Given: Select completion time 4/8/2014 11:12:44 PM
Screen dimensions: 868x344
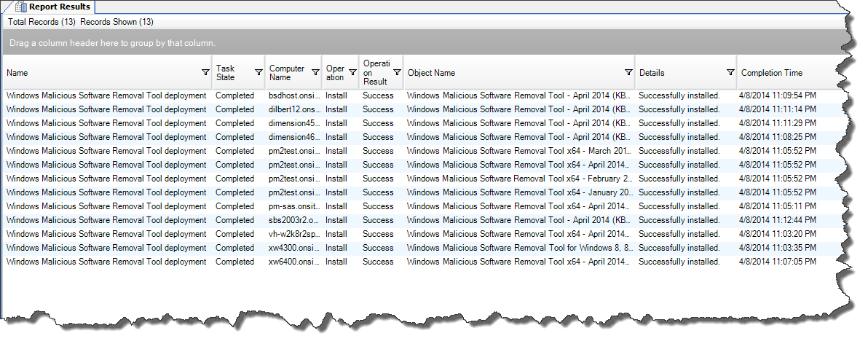Looking at the screenshot, I should point(777,220).
